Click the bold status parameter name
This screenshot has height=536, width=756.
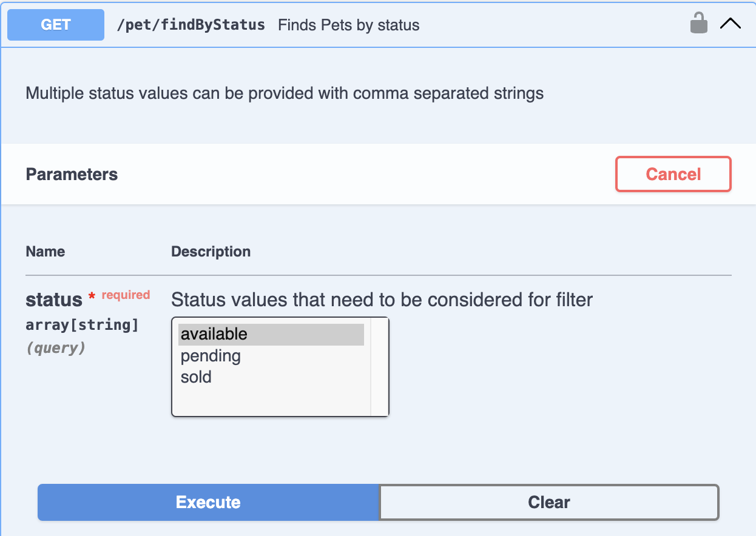tap(54, 300)
